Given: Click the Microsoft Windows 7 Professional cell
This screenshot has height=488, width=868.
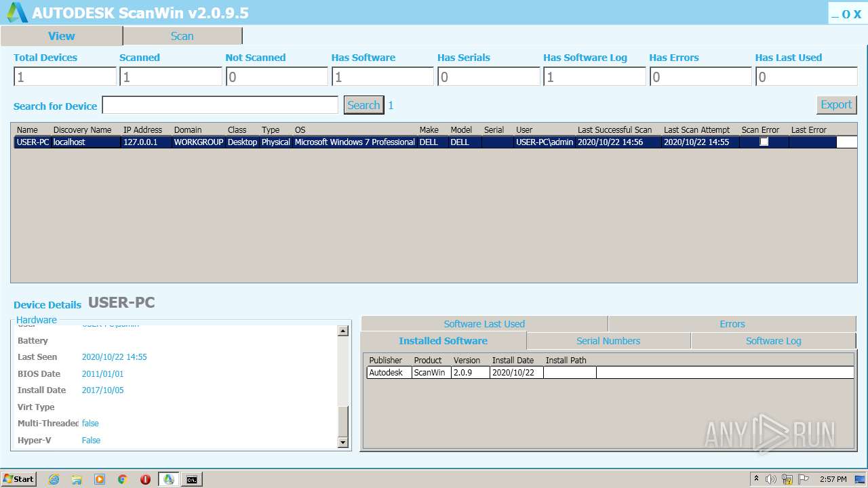Looking at the screenshot, I should point(355,142).
